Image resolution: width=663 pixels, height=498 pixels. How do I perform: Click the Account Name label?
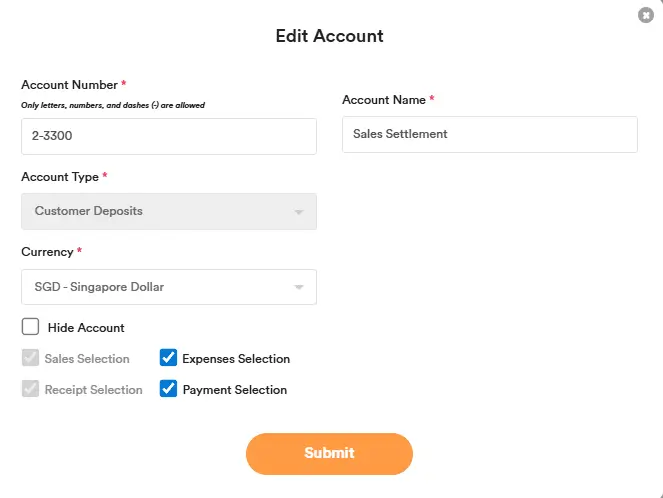pyautogui.click(x=384, y=100)
